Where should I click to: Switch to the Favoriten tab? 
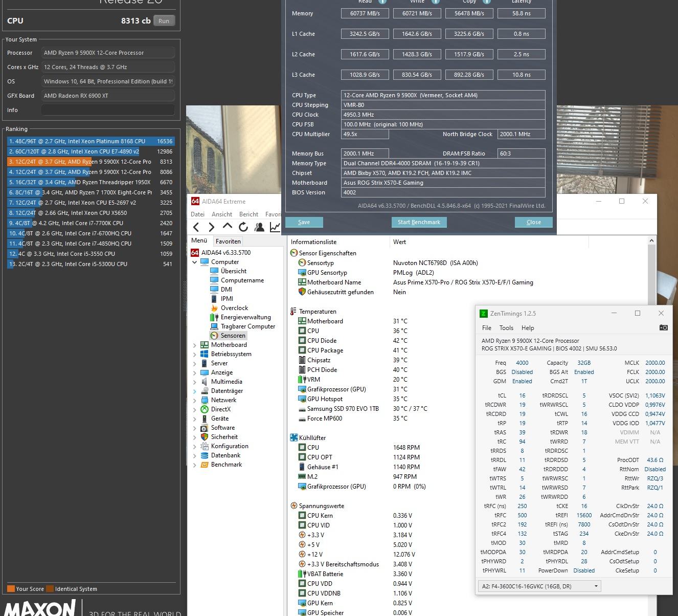tap(228, 241)
